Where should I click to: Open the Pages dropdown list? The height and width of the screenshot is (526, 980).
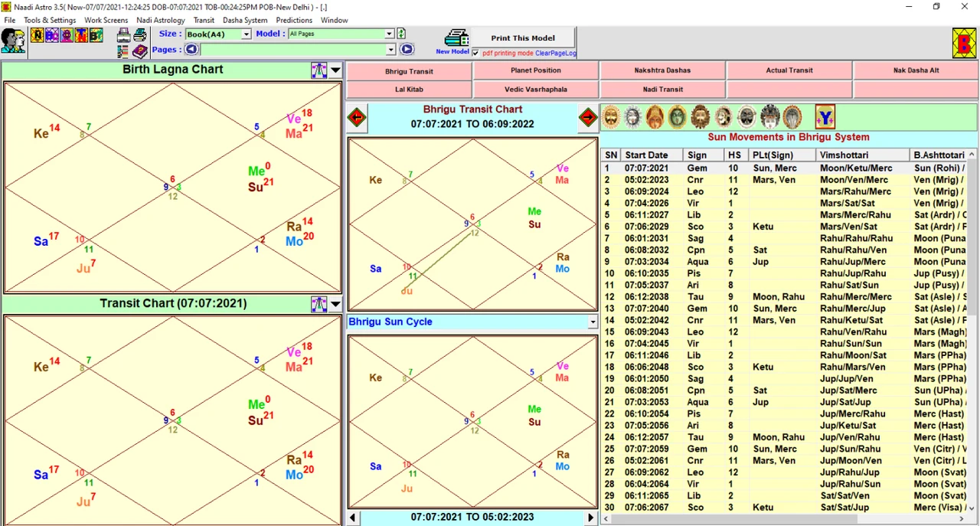[390, 50]
